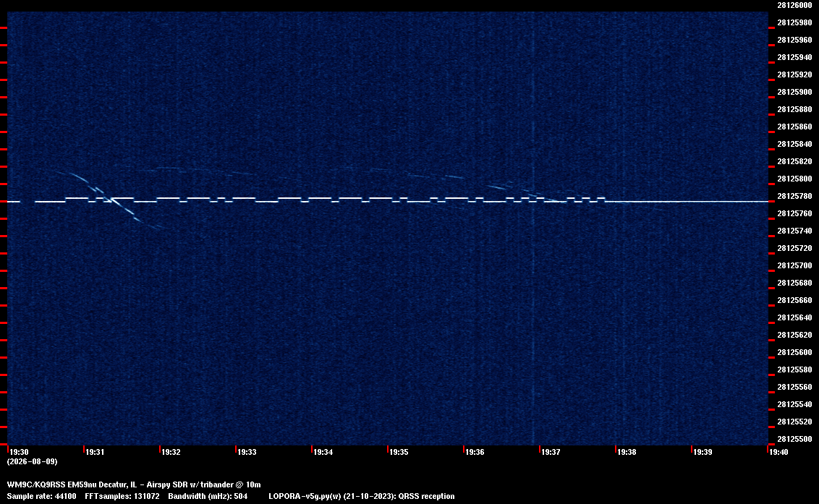Click the 19:36 time axis label

pos(475,452)
